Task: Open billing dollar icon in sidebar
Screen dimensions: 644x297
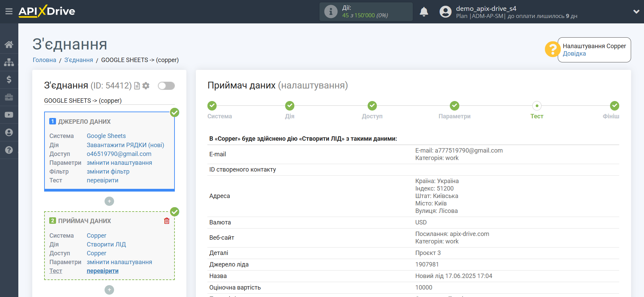Action: [x=9, y=80]
